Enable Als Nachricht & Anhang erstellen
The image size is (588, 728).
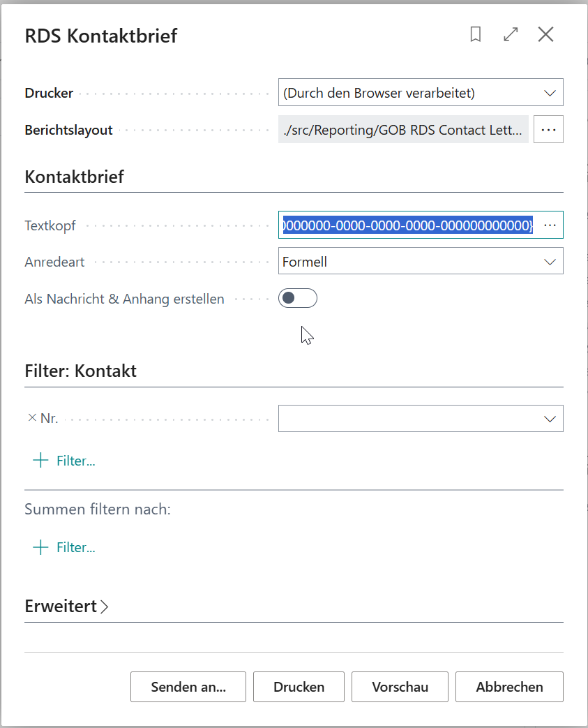coord(298,298)
